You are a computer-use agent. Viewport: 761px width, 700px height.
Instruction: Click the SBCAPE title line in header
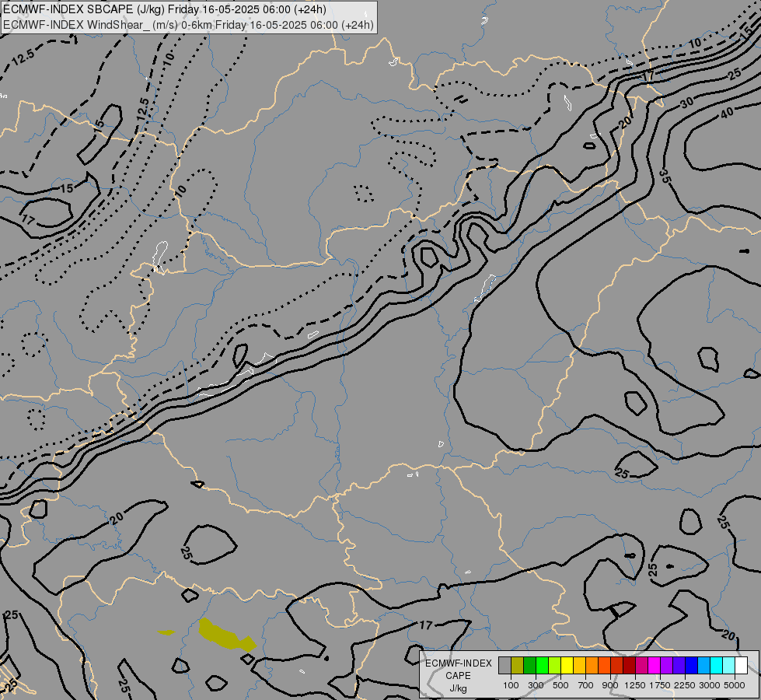(165, 9)
